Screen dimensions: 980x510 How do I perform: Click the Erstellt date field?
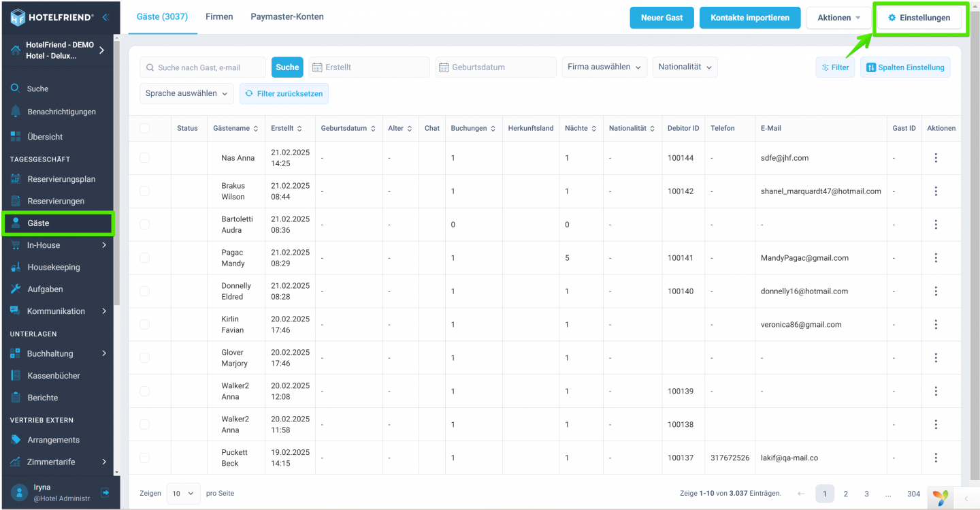point(370,67)
